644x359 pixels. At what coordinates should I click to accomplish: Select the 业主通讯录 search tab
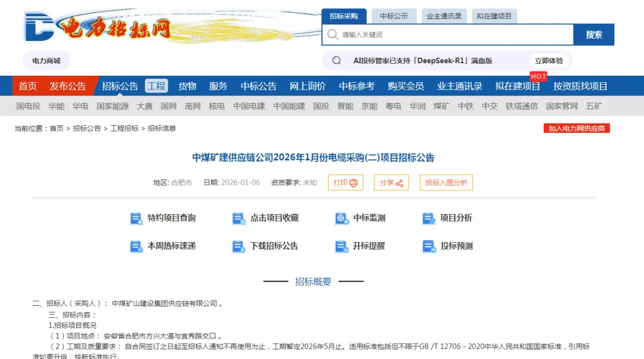click(444, 16)
